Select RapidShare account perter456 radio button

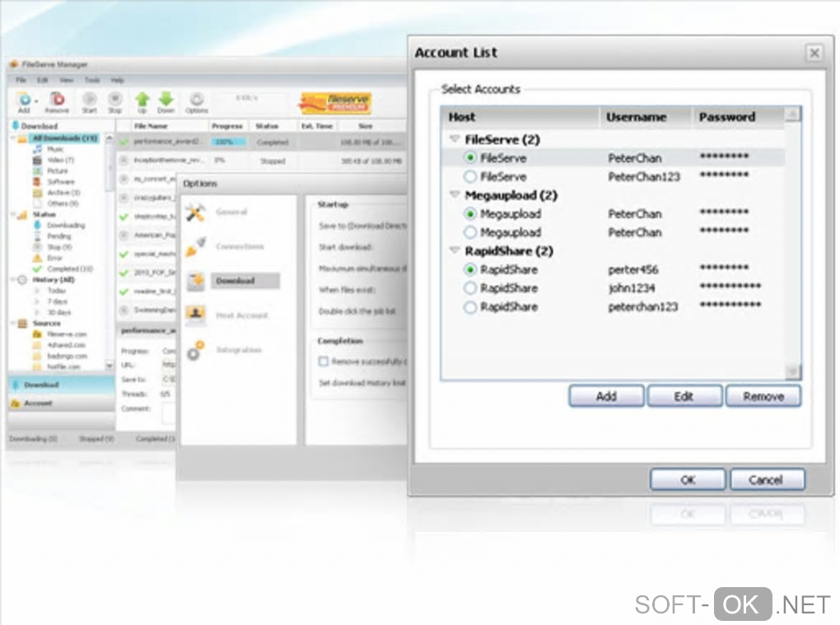pos(469,269)
